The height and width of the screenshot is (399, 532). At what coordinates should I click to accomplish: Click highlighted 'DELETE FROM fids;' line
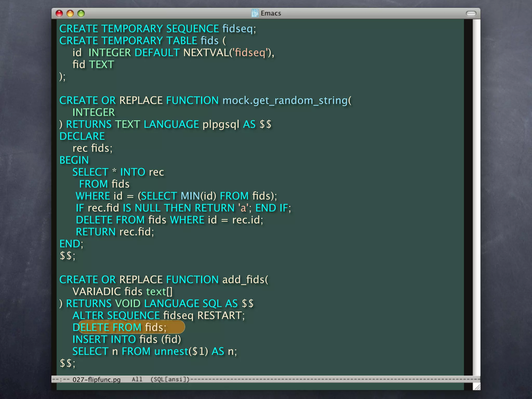(119, 327)
